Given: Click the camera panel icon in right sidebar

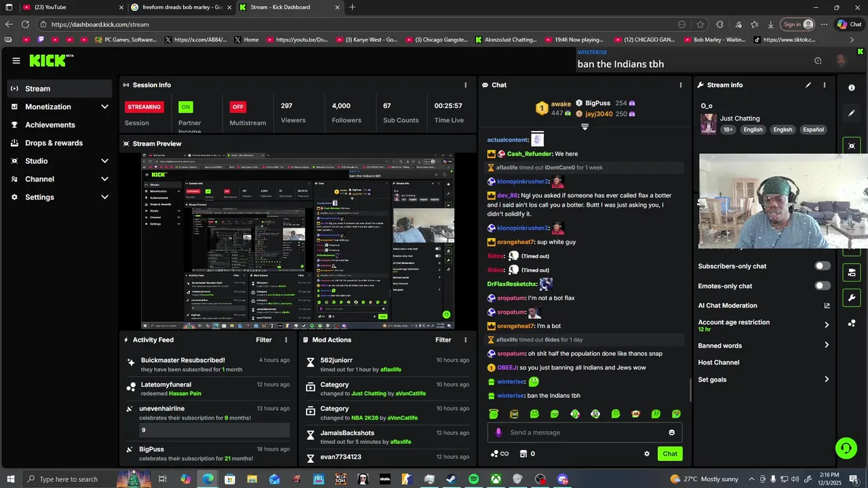Looking at the screenshot, I should click(x=852, y=272).
